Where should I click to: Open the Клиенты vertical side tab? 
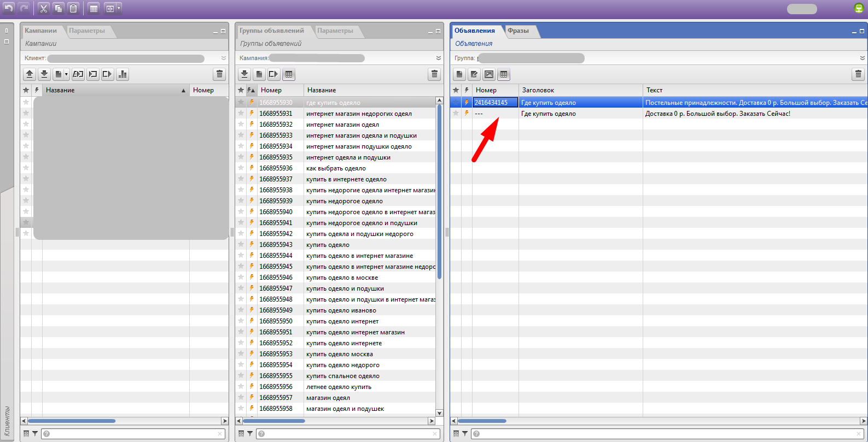[7, 421]
